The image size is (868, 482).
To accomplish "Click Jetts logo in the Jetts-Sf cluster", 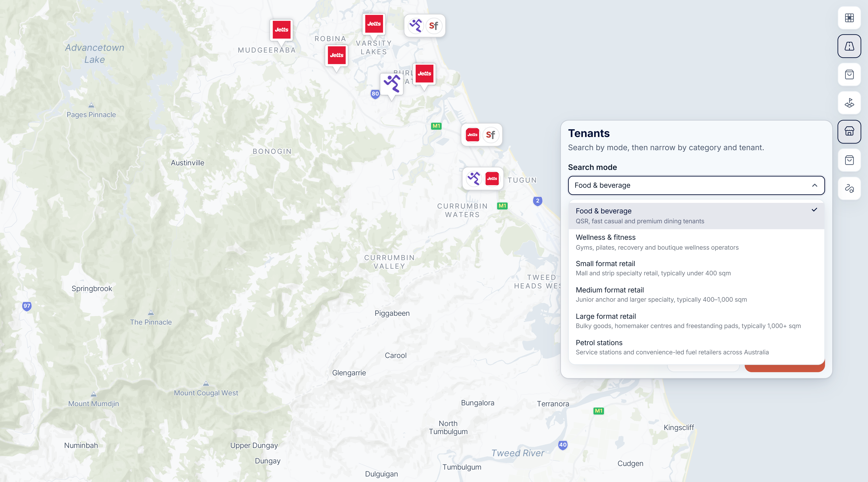I will point(472,135).
